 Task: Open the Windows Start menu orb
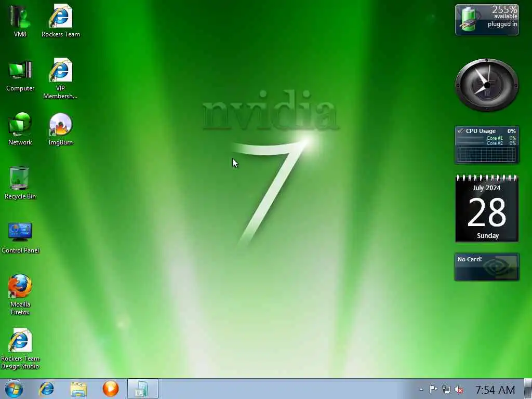[x=14, y=389]
